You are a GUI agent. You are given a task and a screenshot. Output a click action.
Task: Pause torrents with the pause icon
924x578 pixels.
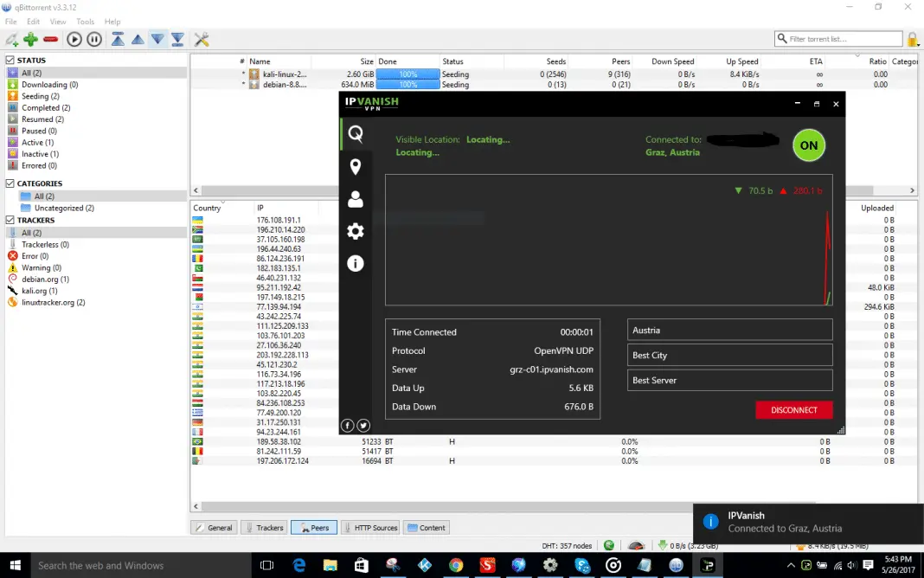[94, 40]
